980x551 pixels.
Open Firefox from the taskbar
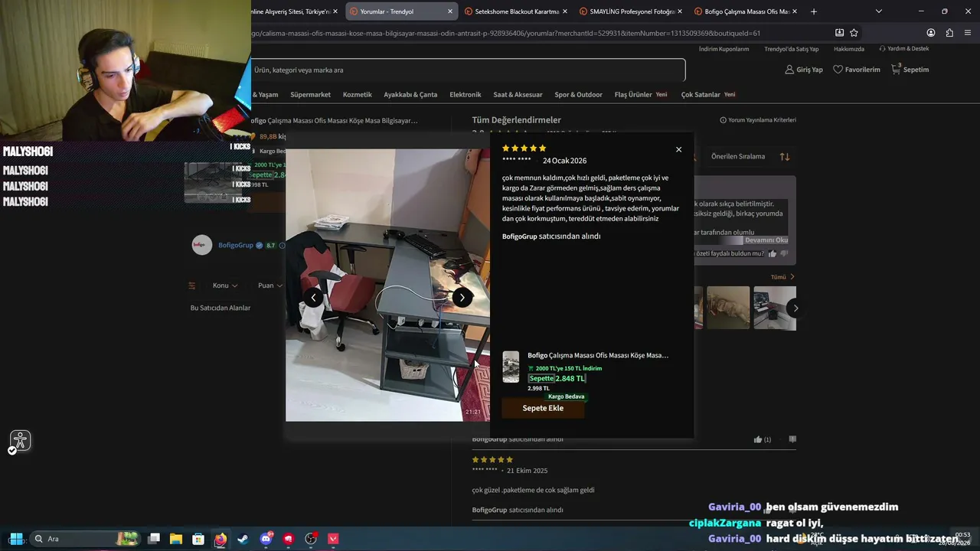[x=220, y=539]
